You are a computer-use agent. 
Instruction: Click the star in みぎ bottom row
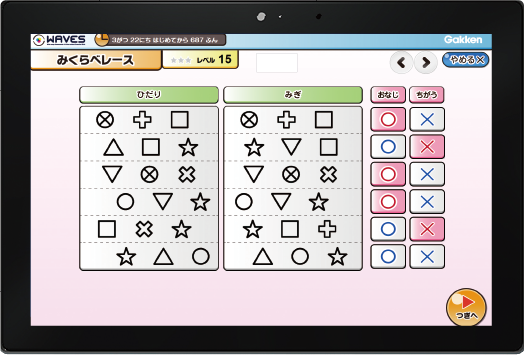(337, 257)
